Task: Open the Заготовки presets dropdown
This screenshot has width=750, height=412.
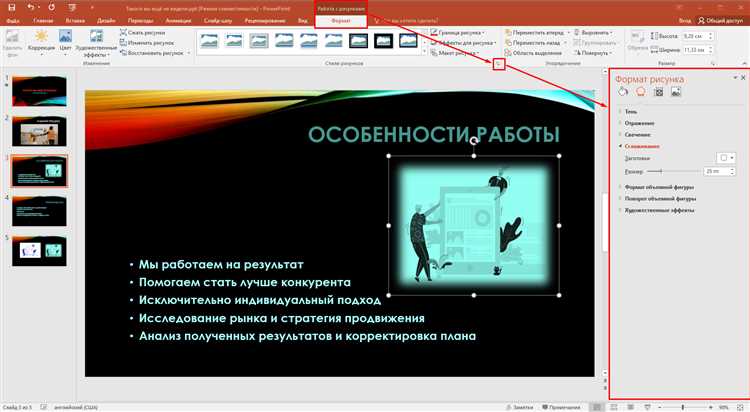Action: click(x=726, y=158)
